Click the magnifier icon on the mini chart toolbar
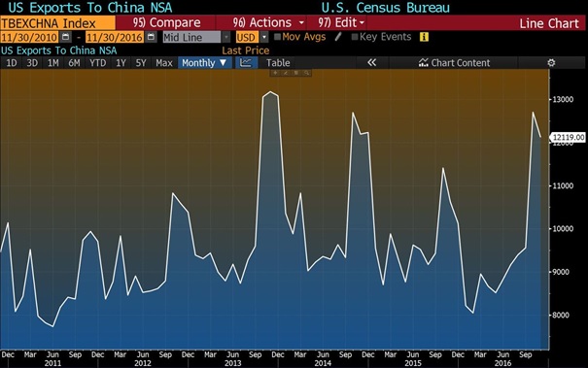Screen dimensions: 588x368 (x=306, y=73)
